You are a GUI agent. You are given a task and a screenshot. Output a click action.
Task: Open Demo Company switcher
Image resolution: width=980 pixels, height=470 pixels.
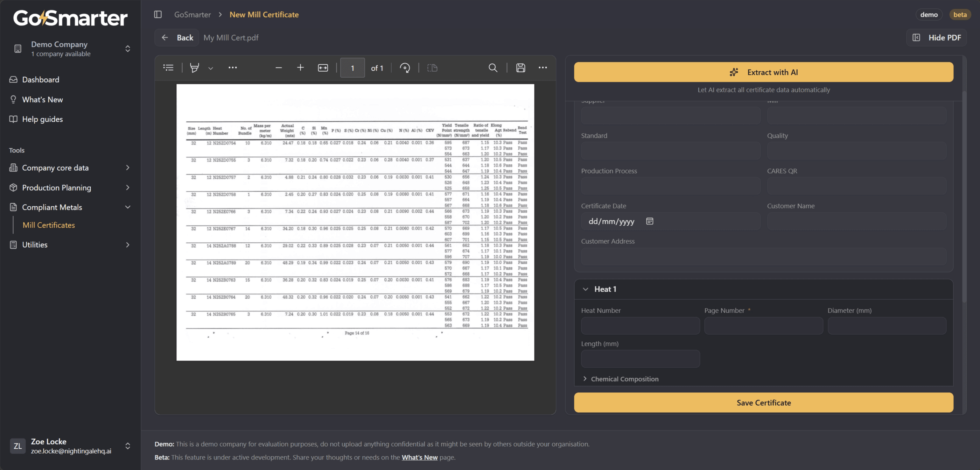[70, 49]
